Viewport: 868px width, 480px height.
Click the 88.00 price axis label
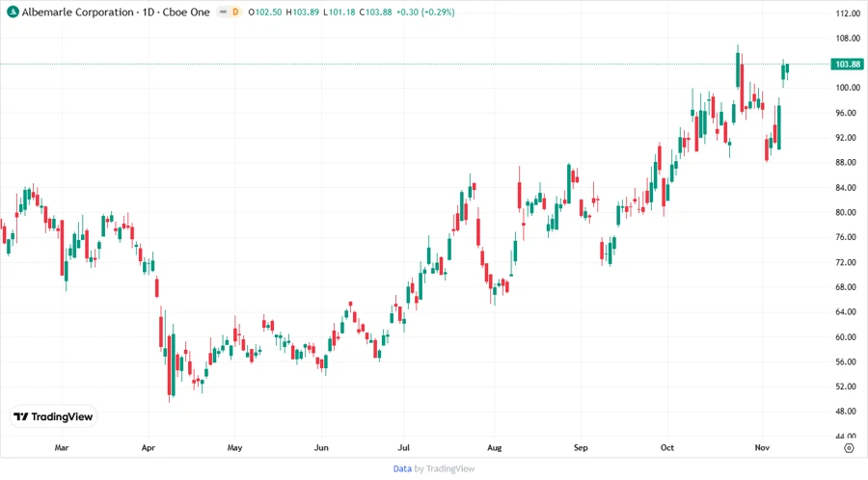(848, 163)
